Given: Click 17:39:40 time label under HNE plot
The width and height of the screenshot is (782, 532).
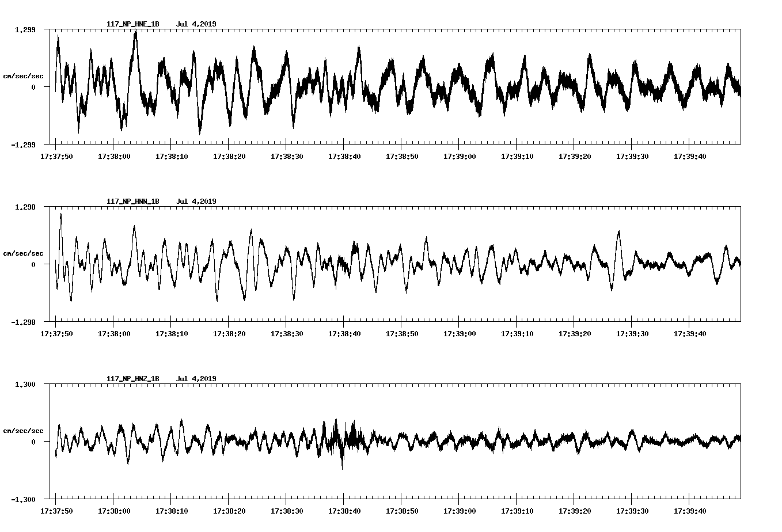Looking at the screenshot, I should coord(689,156).
